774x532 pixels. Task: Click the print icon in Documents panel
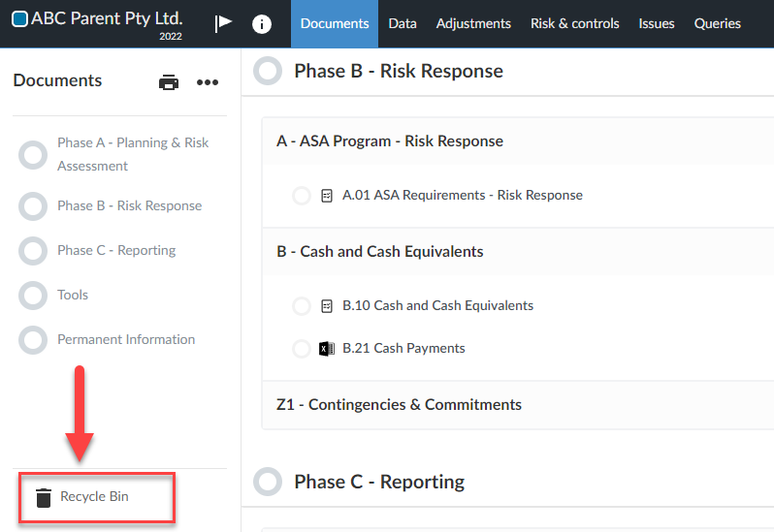point(169,82)
